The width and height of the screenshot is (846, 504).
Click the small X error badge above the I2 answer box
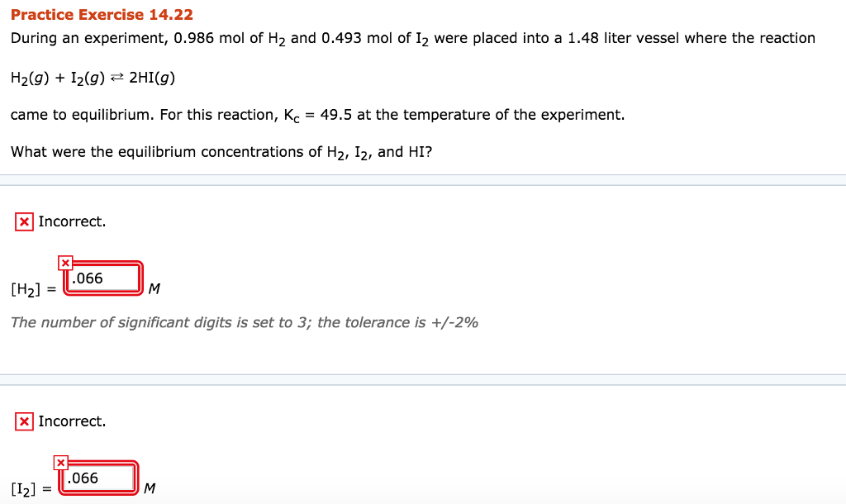(59, 460)
